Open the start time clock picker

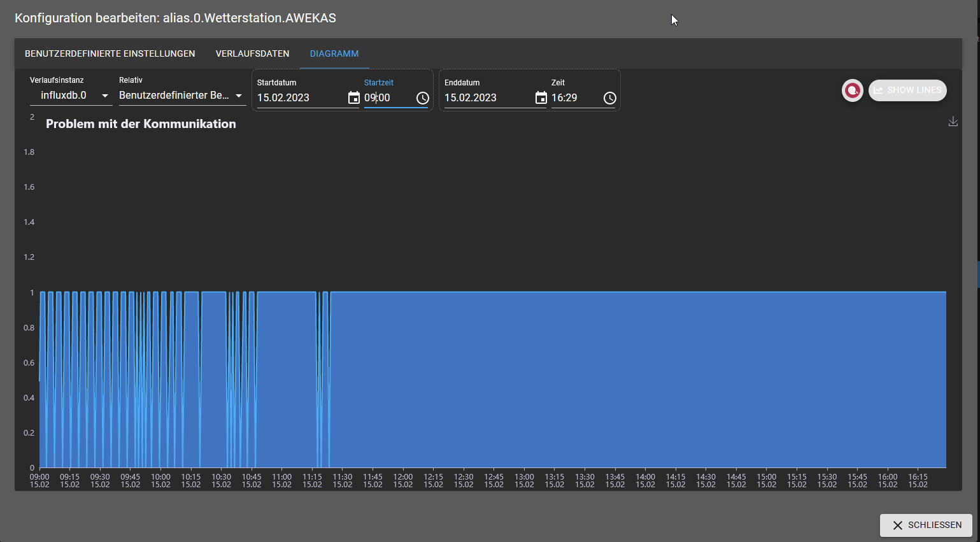[423, 98]
